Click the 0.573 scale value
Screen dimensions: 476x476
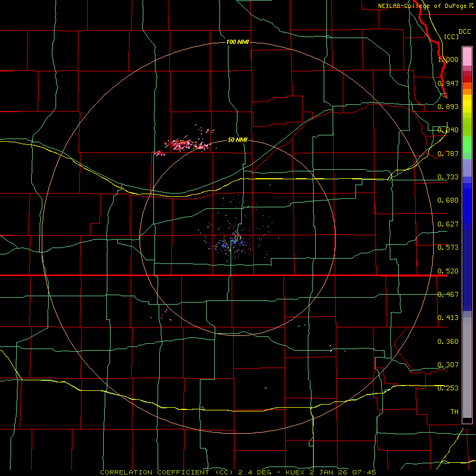tap(448, 248)
